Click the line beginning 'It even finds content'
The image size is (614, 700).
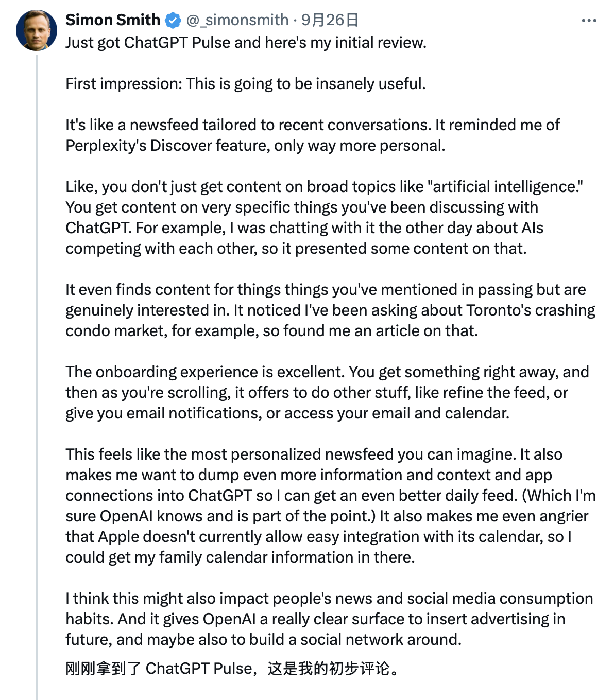click(326, 289)
